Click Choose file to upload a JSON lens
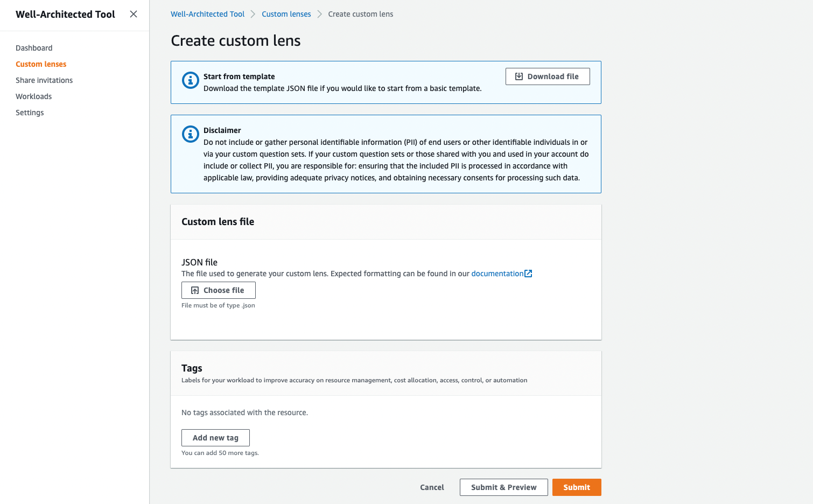 click(x=218, y=290)
